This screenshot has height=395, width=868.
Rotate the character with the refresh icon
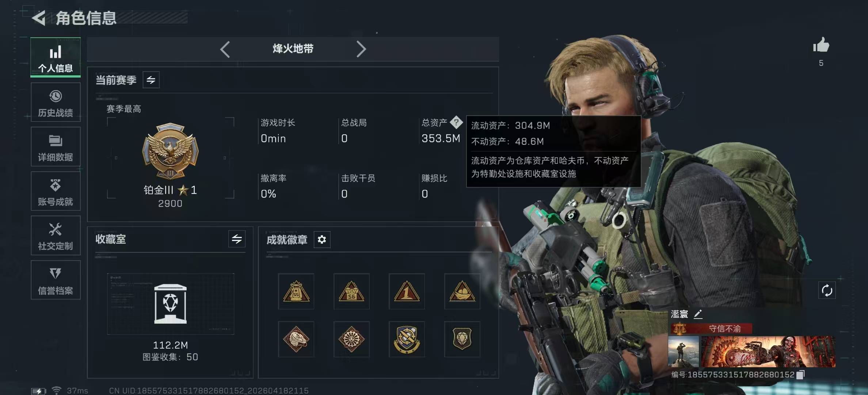tap(827, 291)
